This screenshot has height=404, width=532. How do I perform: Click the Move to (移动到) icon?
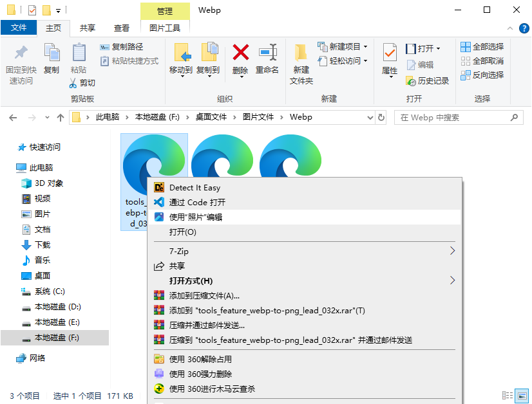(182, 52)
